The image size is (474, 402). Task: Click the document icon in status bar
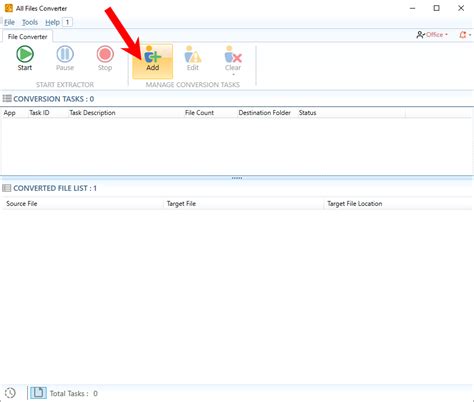[38, 393]
